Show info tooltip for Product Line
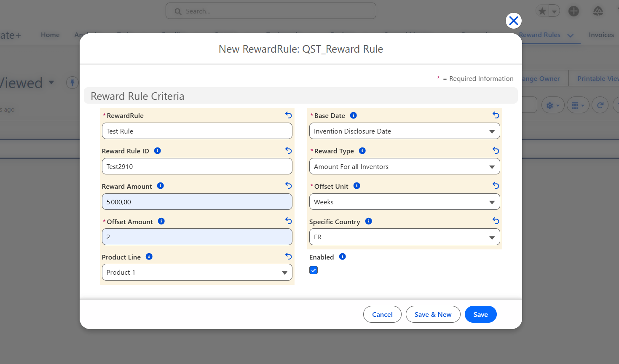The height and width of the screenshot is (364, 619). 149,257
